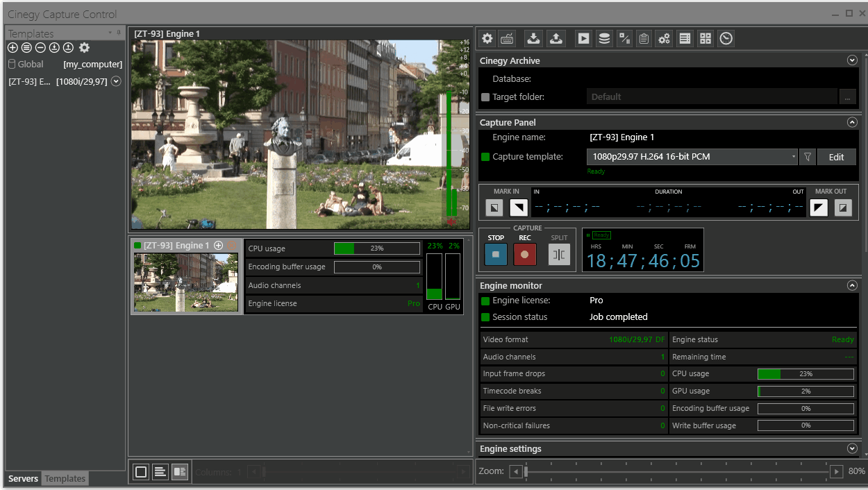868x490 pixels.
Task: Toggle the Target folder checkbox
Action: click(485, 97)
